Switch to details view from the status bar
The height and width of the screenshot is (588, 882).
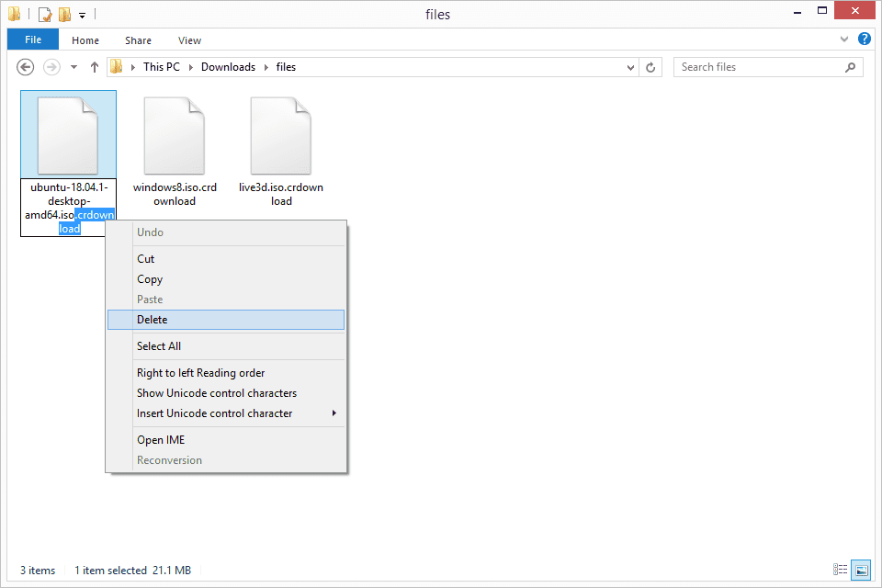coord(841,570)
